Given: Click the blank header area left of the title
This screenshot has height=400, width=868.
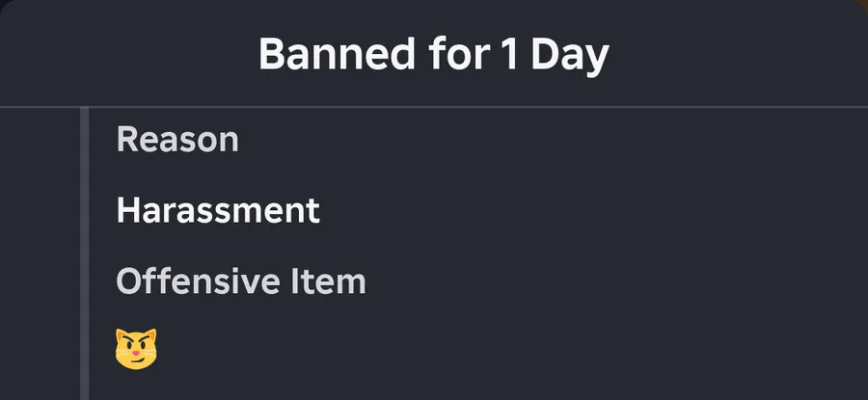Looking at the screenshot, I should (x=129, y=54).
